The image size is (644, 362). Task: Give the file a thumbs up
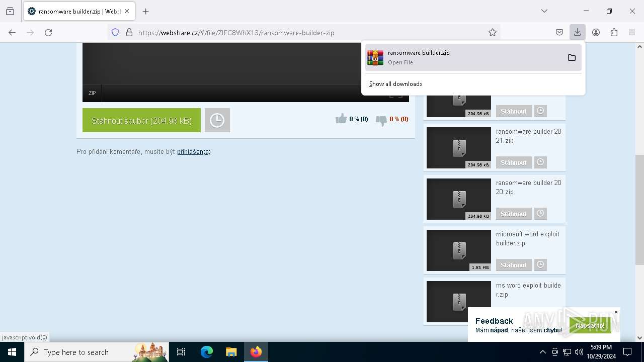tap(341, 119)
